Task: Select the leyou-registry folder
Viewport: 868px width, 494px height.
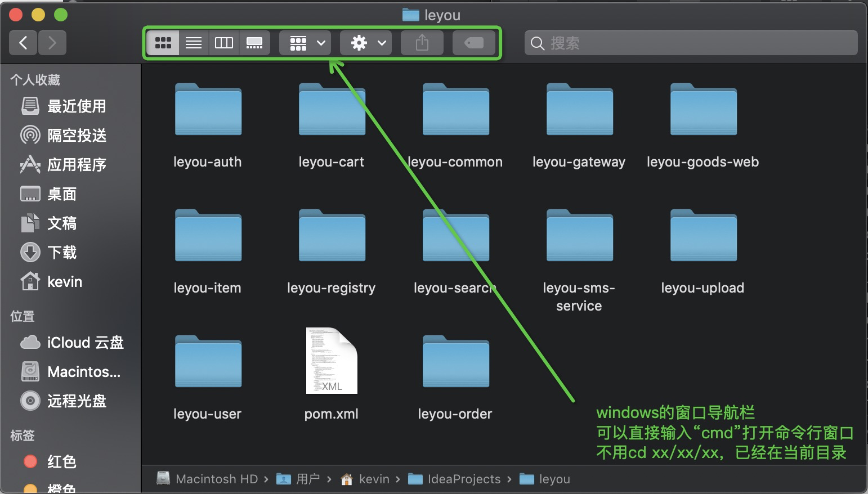Action: click(332, 236)
